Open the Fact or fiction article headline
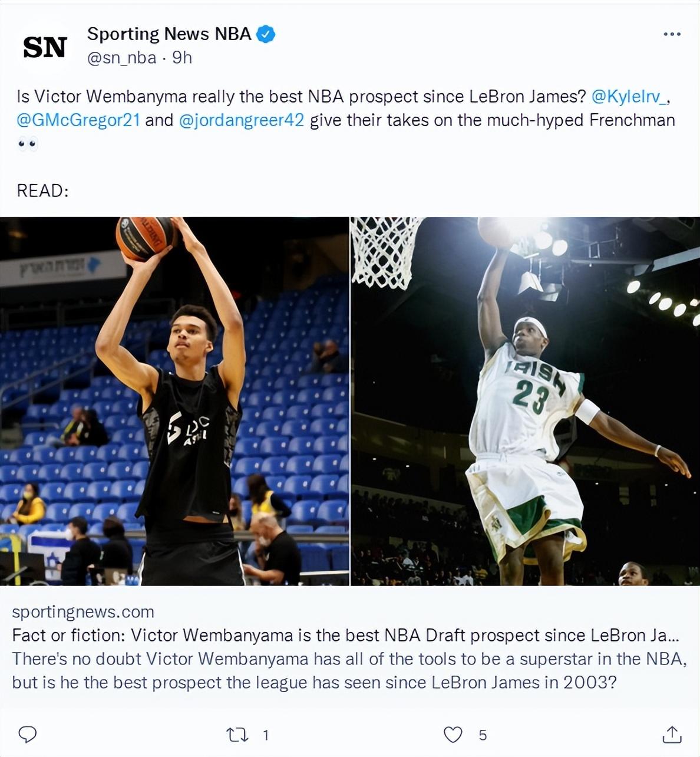This screenshot has width=700, height=757. click(x=345, y=636)
